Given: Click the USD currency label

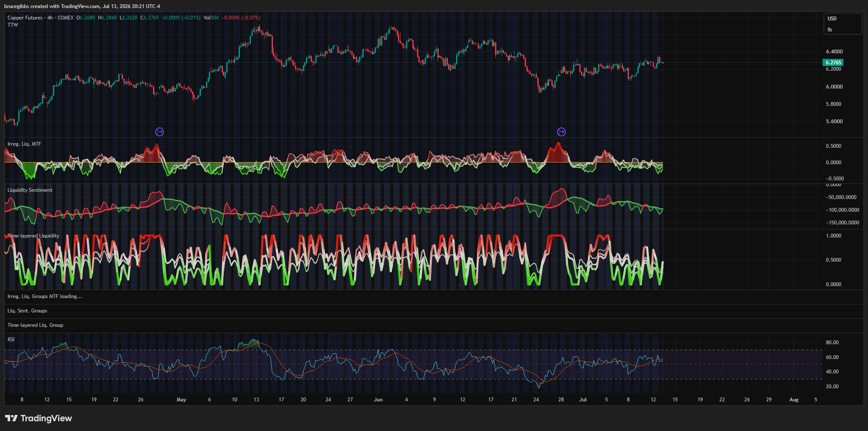Looking at the screenshot, I should 832,19.
